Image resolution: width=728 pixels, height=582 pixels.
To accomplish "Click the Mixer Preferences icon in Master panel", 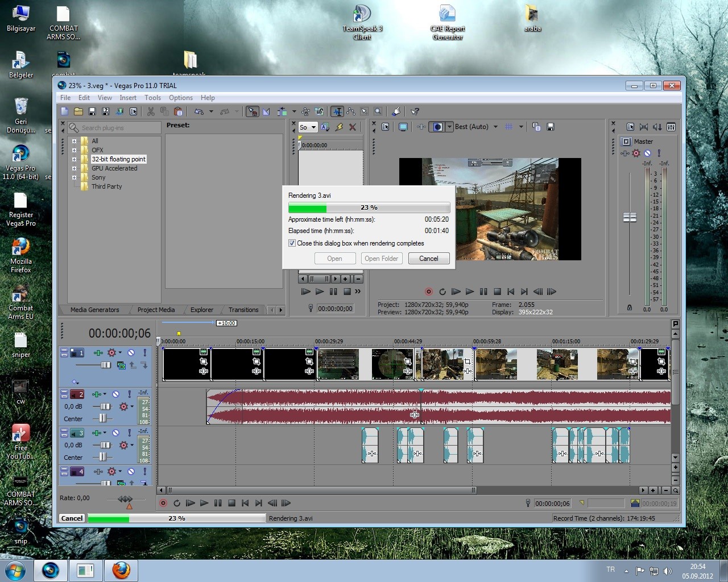I will 630,127.
